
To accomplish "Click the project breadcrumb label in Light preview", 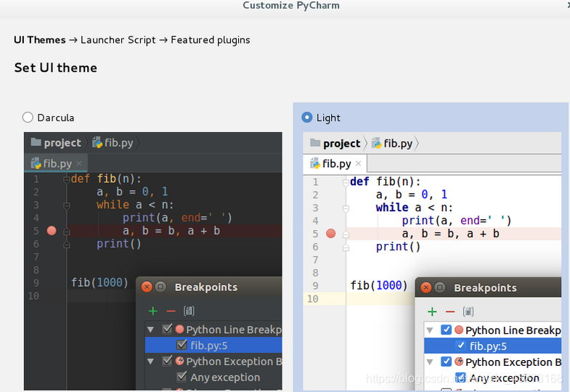I will (342, 144).
